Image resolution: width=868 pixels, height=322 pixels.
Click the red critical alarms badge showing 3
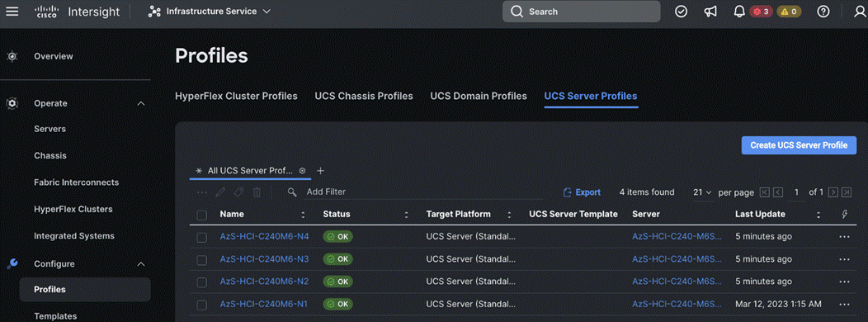762,11
